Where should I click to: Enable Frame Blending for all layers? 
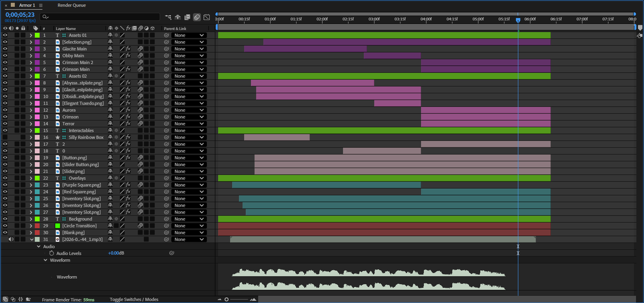tap(187, 17)
